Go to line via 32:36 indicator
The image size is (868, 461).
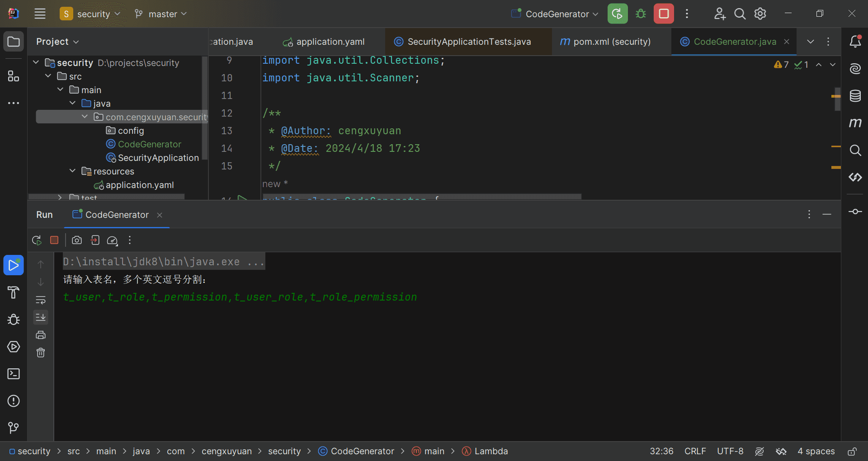click(661, 451)
